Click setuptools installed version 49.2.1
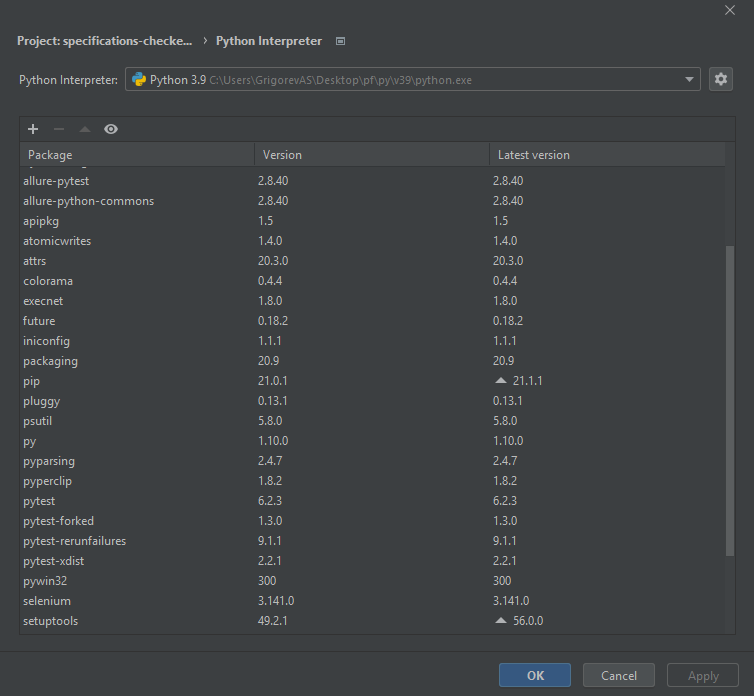 tap(273, 620)
